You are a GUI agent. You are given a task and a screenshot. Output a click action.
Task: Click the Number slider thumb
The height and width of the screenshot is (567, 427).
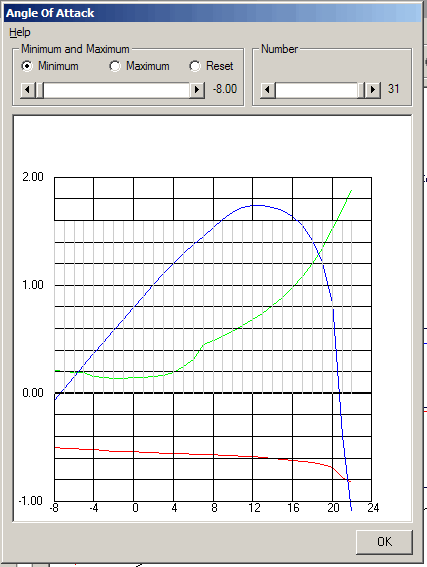click(x=361, y=90)
